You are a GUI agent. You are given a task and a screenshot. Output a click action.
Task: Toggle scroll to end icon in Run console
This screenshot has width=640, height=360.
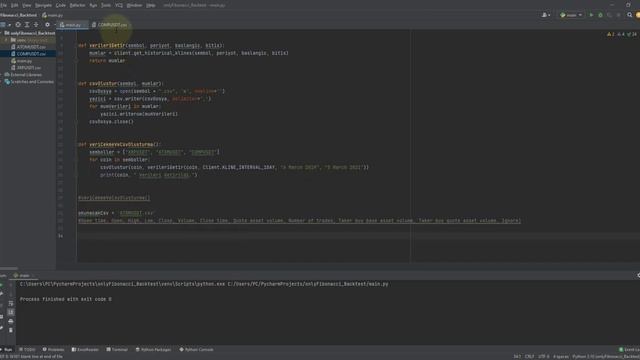[x=11, y=312]
